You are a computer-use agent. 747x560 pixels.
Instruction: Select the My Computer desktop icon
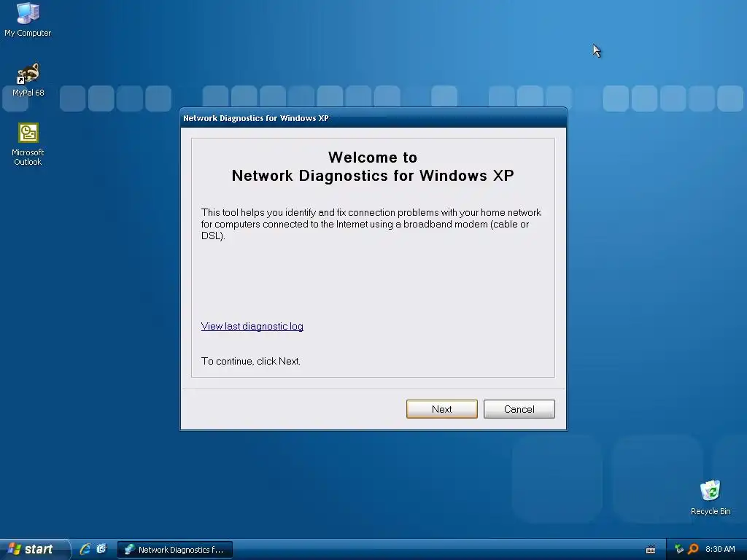point(28,20)
